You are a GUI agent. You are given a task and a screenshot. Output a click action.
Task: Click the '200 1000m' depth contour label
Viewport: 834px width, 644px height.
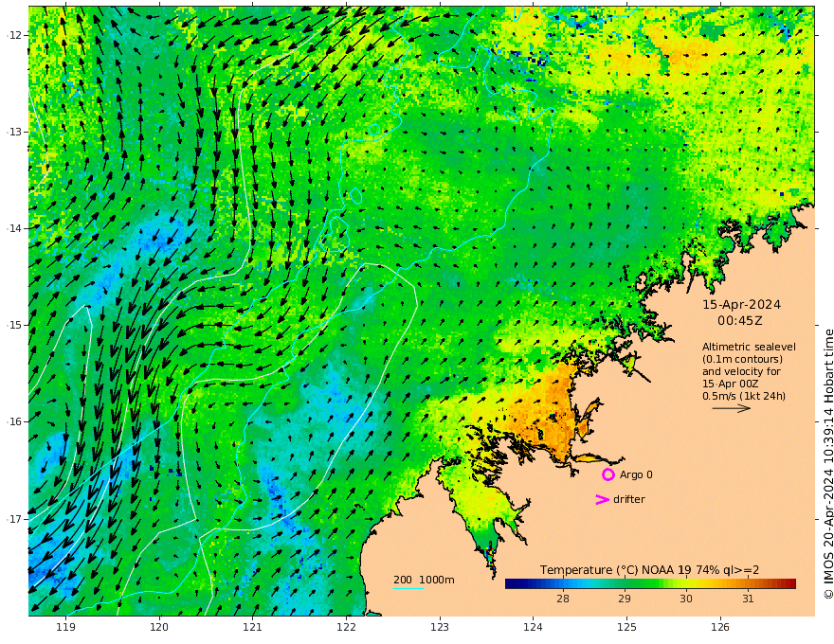424,580
